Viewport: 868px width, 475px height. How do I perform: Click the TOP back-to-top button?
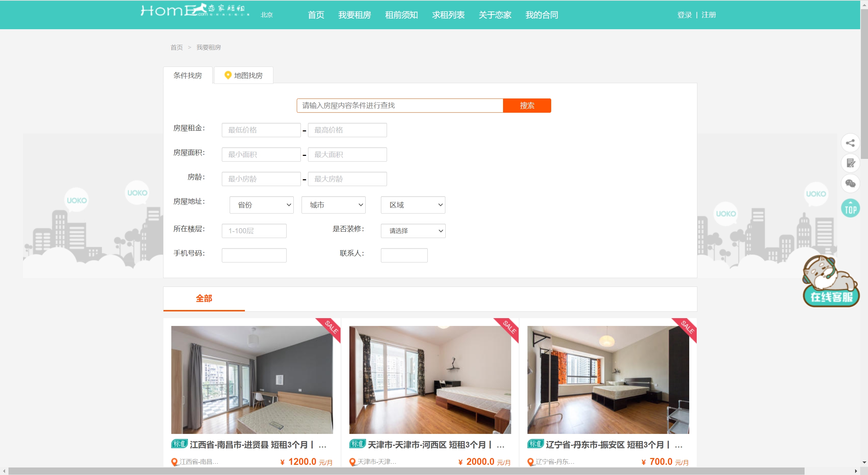[x=850, y=208]
